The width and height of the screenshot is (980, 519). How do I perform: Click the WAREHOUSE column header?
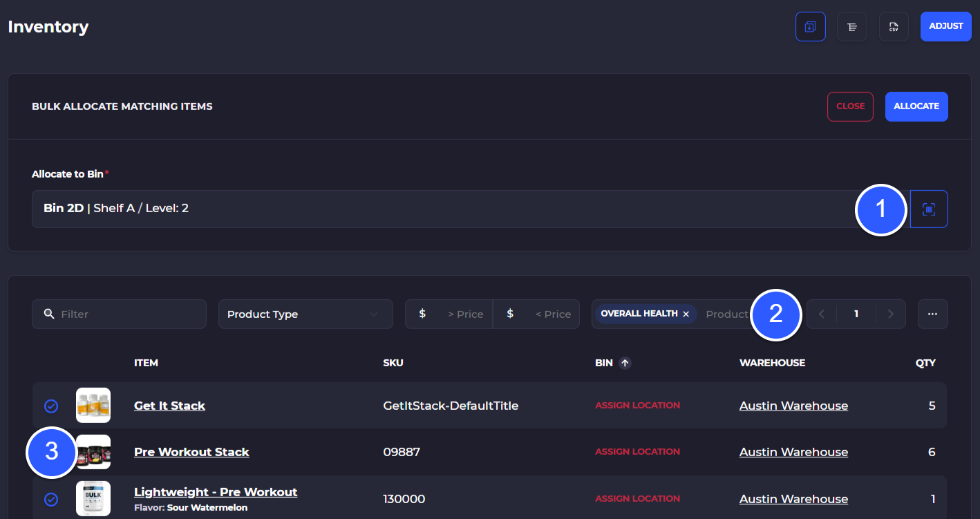click(772, 363)
